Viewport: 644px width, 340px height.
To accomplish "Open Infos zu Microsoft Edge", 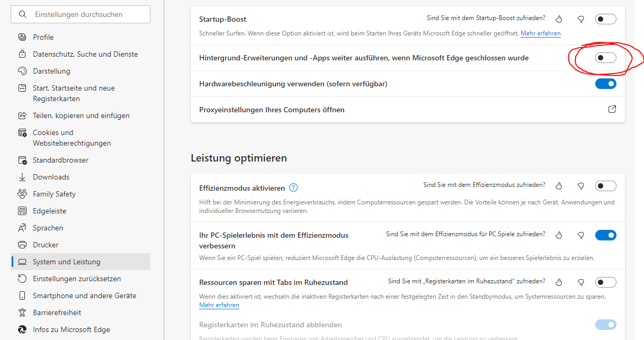I will (x=80, y=329).
